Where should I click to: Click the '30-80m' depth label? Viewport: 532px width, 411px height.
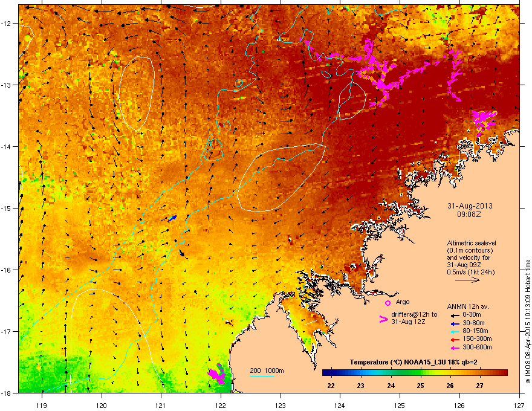tap(473, 323)
